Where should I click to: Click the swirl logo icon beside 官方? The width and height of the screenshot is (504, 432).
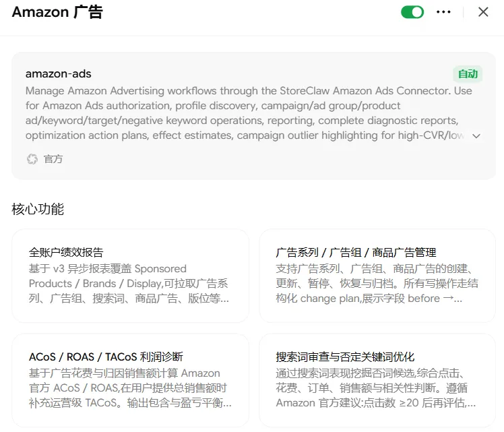[32, 159]
